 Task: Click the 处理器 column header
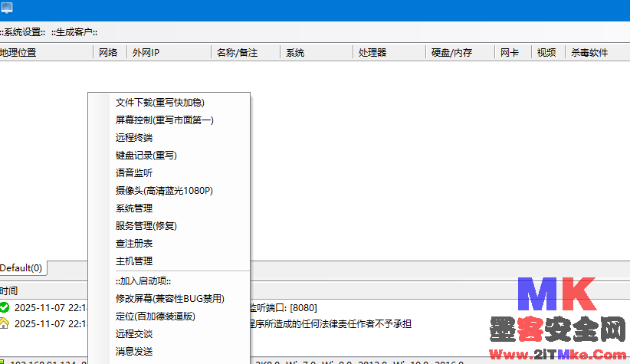[x=372, y=53]
